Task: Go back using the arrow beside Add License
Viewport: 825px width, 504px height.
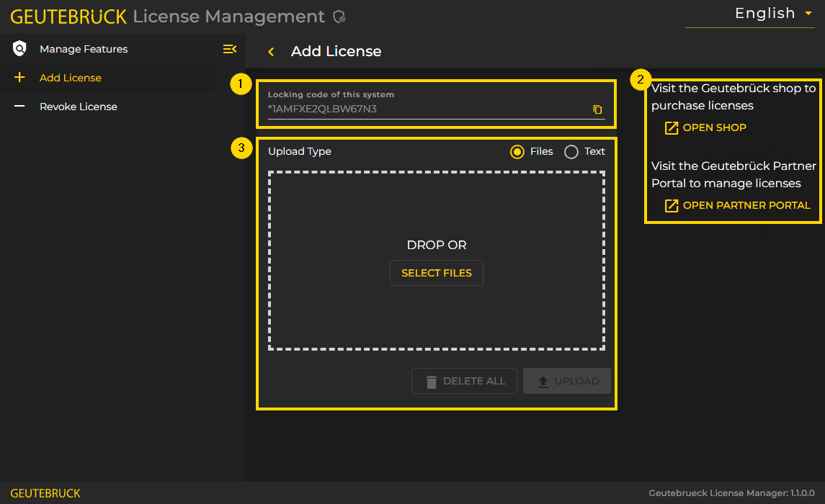Action: [x=271, y=52]
